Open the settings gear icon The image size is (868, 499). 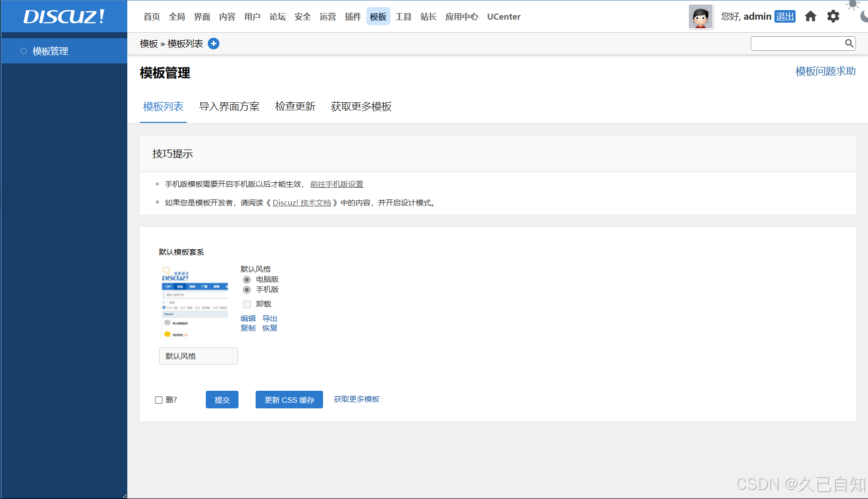pyautogui.click(x=833, y=16)
